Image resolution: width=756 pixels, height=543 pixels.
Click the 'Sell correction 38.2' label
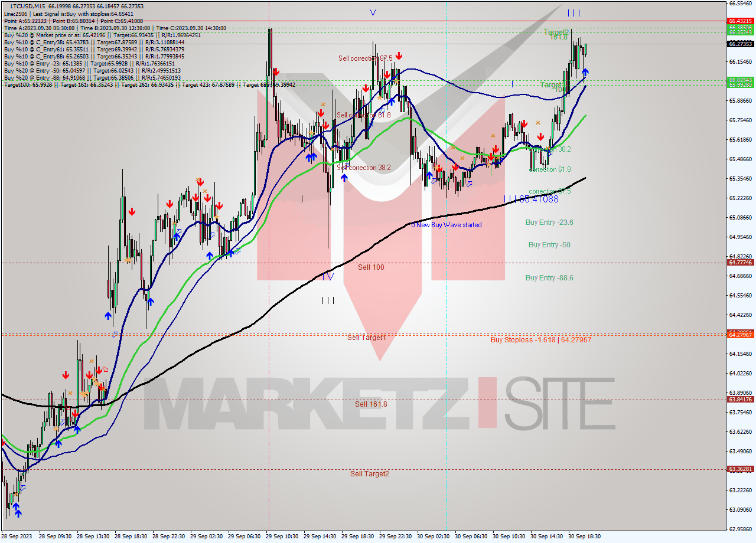364,168
